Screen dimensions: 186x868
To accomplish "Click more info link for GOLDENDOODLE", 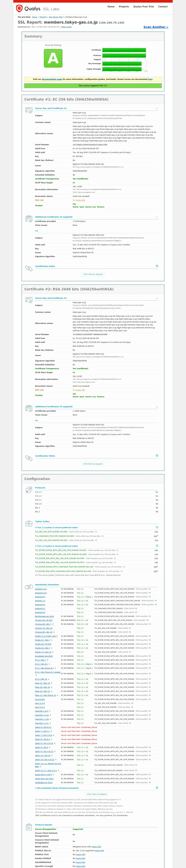I will click(x=80, y=862).
